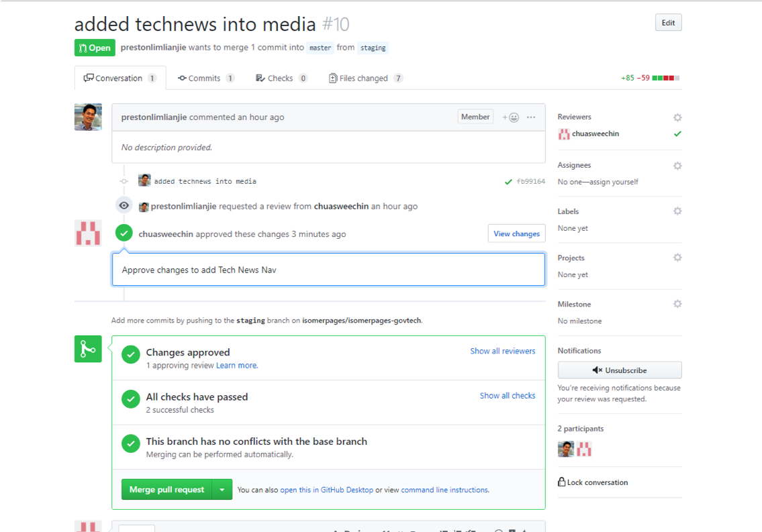Click the diffstat color bar beside +85 −59
The image size is (762, 532).
[666, 78]
